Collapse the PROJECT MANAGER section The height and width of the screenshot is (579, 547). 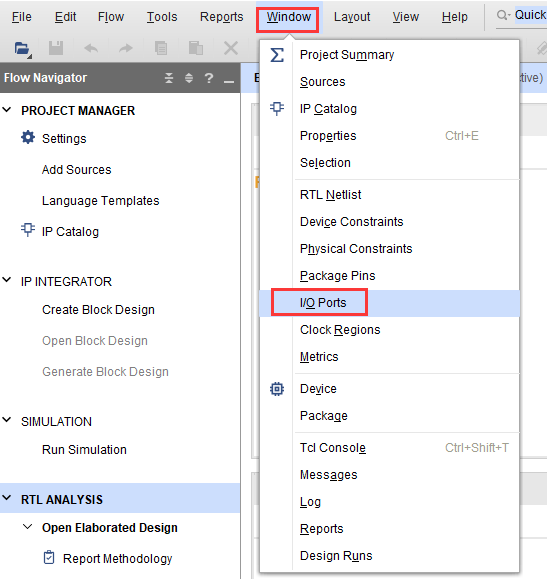(x=7, y=110)
